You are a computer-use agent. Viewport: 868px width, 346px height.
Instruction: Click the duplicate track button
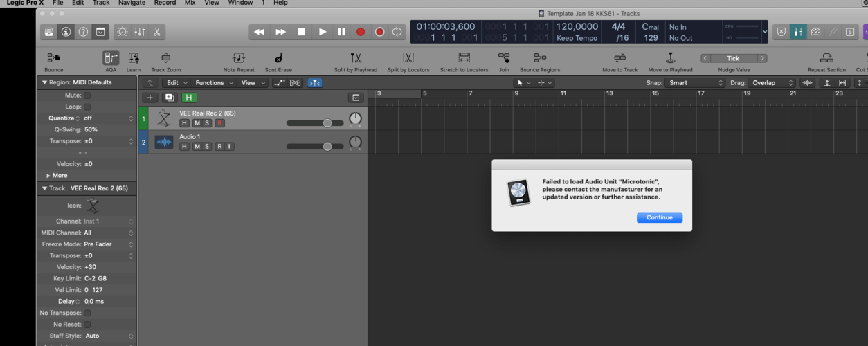(x=169, y=99)
